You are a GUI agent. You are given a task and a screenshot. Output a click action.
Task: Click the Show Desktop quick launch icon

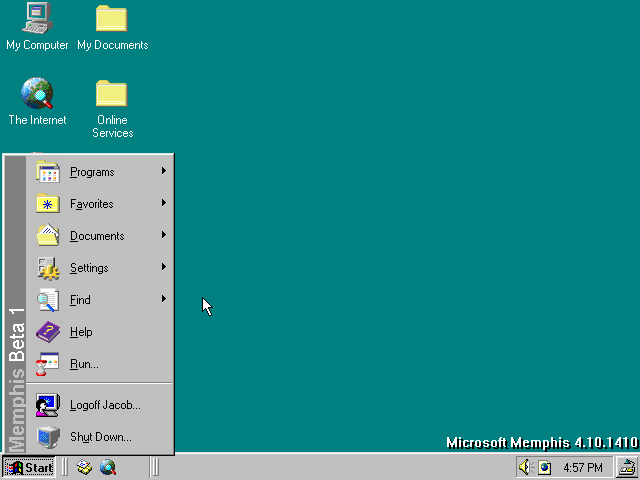[x=84, y=467]
